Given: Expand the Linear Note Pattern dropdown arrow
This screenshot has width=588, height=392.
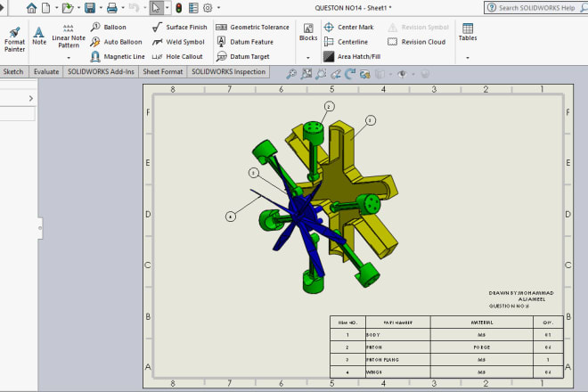Looking at the screenshot, I should (x=69, y=58).
